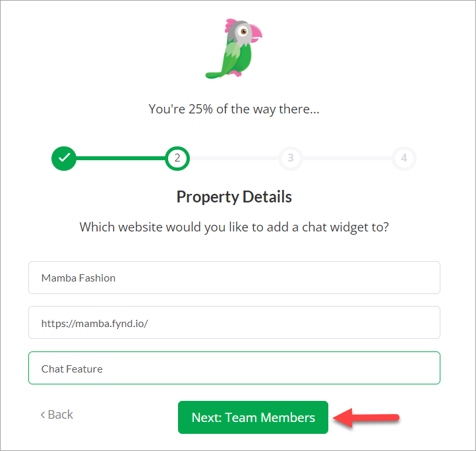
Task: Click the tawk.to parrot logo
Action: click(234, 49)
